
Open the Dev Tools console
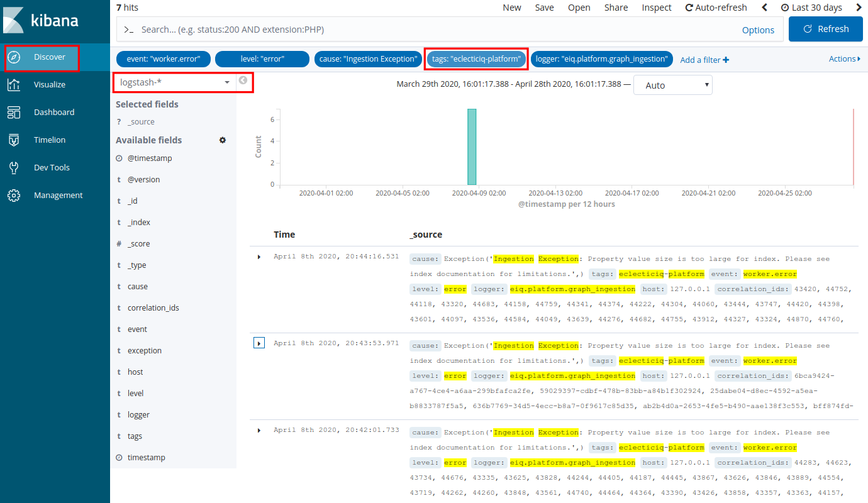[45, 167]
